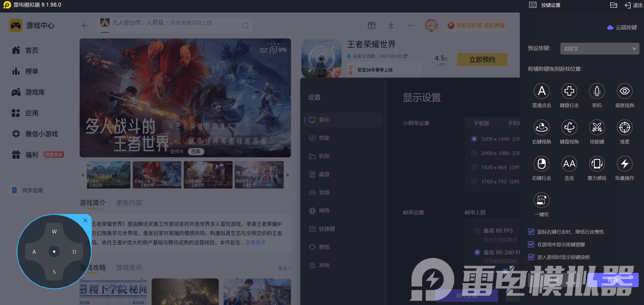Close the WASD directional pad overlay

coord(85,220)
